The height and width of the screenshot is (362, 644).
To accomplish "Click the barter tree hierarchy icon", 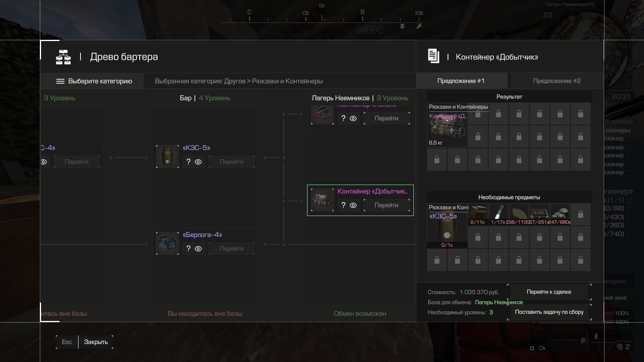I will (x=63, y=57).
